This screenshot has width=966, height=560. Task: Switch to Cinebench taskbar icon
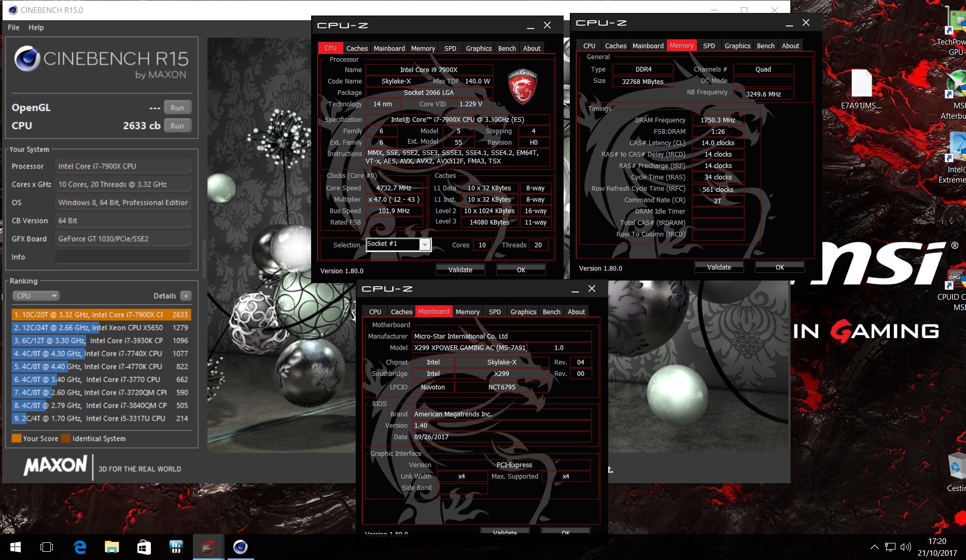pyautogui.click(x=240, y=547)
